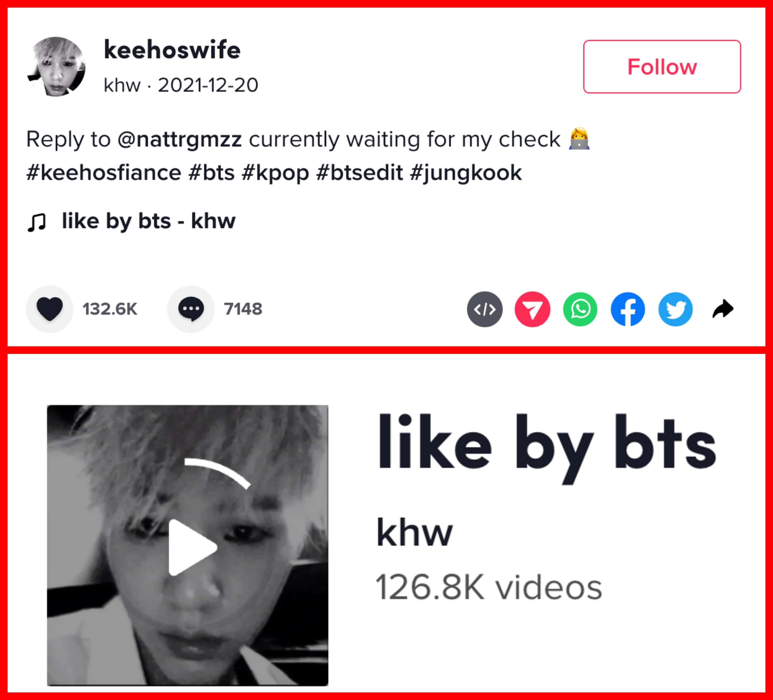Viewport: 773px width, 700px height.
Task: Follow the keehoswife account
Action: pyautogui.click(x=662, y=66)
